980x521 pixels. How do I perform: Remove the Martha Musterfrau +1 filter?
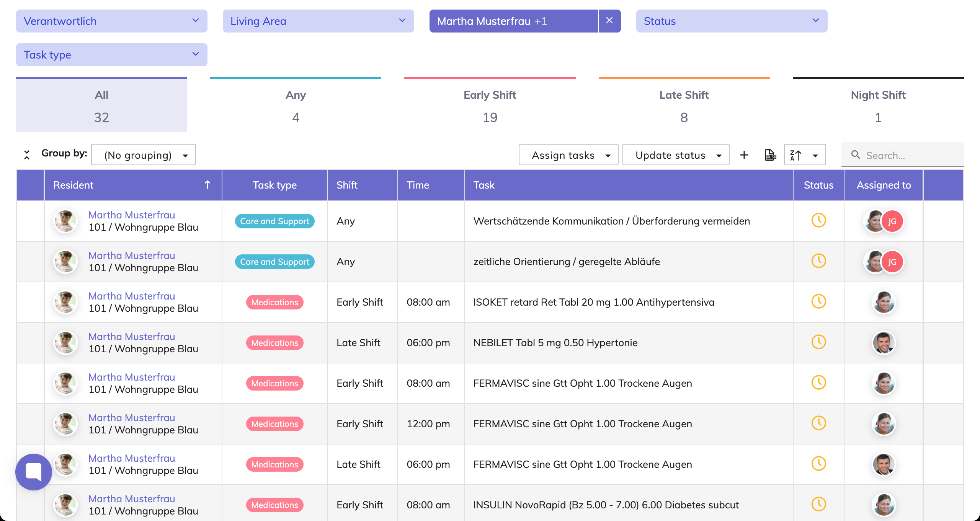click(x=609, y=21)
